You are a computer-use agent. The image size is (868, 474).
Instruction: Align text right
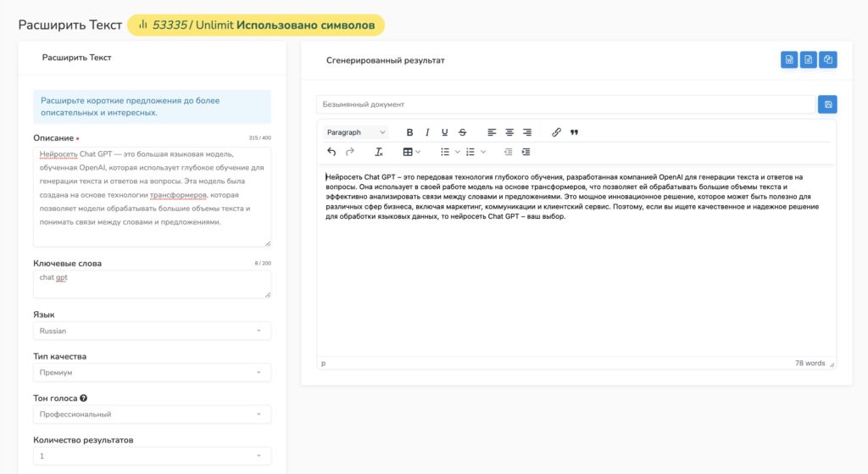click(527, 132)
